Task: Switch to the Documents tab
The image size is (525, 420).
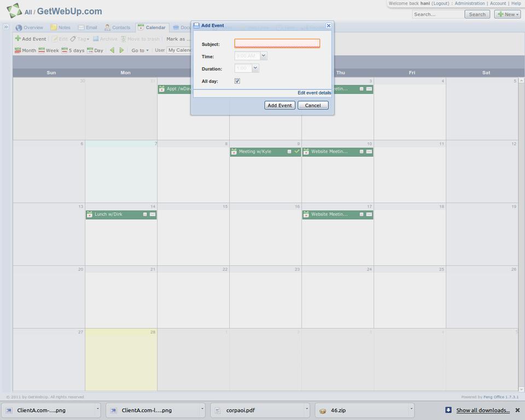Action: [181, 27]
